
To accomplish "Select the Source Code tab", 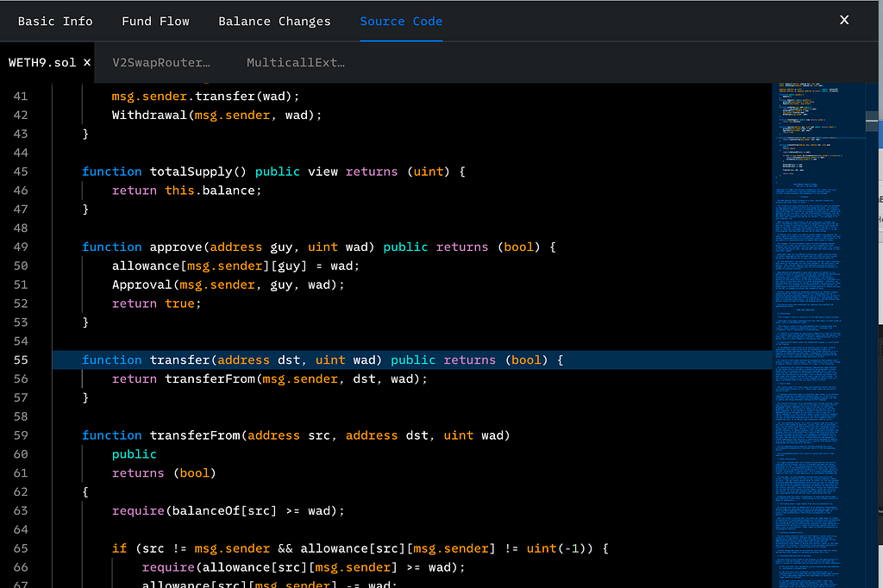I will (x=401, y=21).
